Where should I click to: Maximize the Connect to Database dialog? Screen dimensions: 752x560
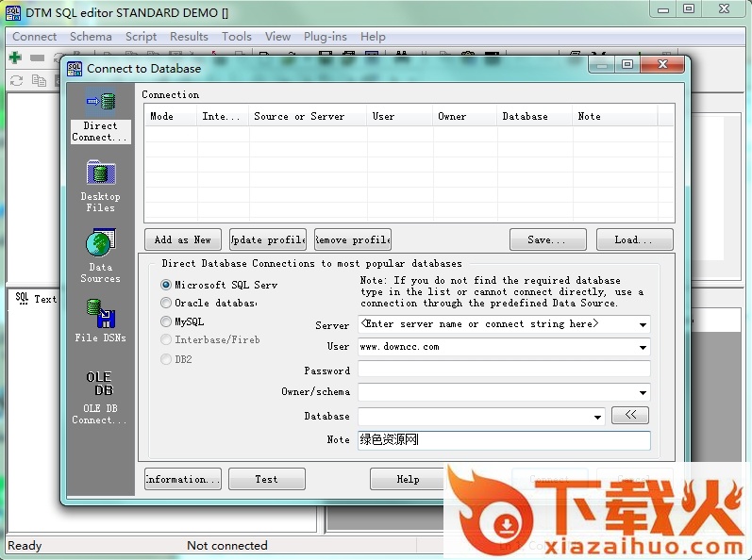click(627, 64)
